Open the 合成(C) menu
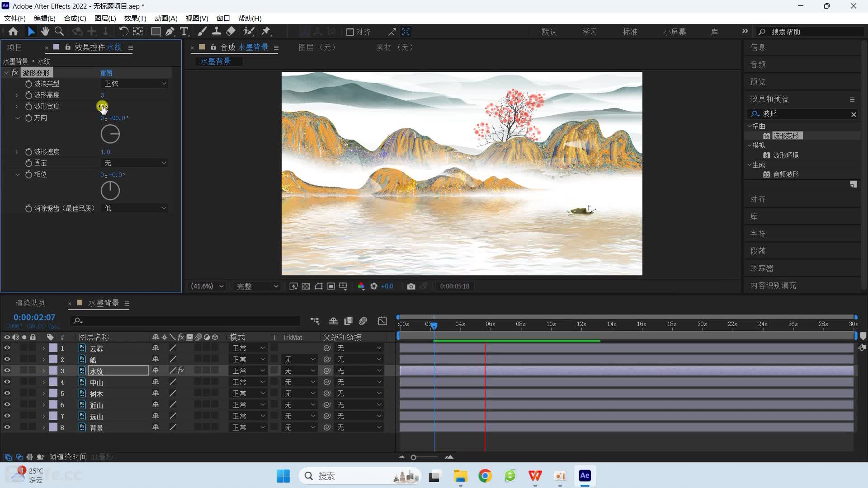Viewport: 868px width, 488px height. (75, 19)
